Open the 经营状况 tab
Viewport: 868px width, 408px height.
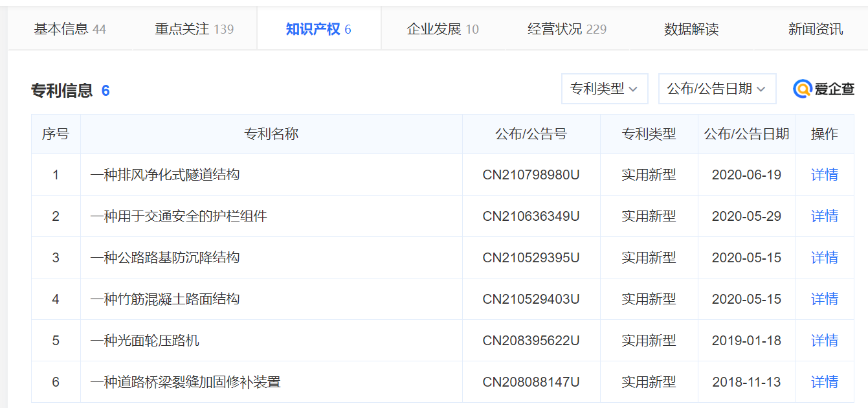tap(567, 29)
